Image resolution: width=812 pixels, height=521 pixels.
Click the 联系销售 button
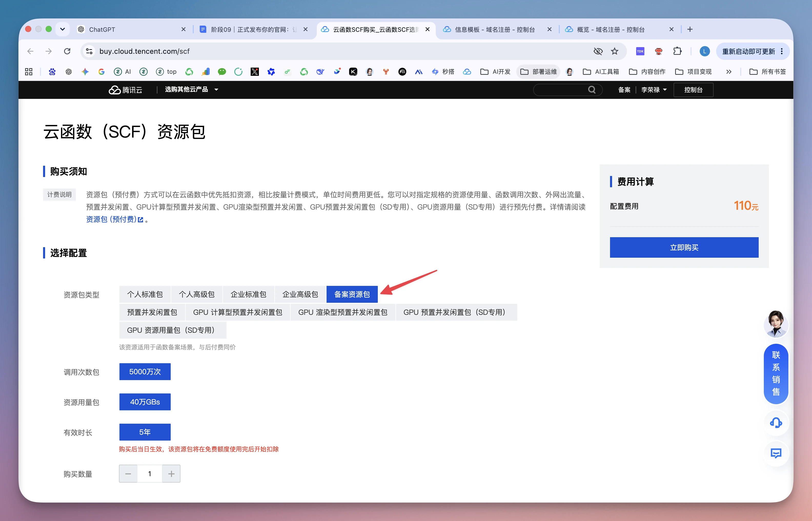click(x=776, y=373)
